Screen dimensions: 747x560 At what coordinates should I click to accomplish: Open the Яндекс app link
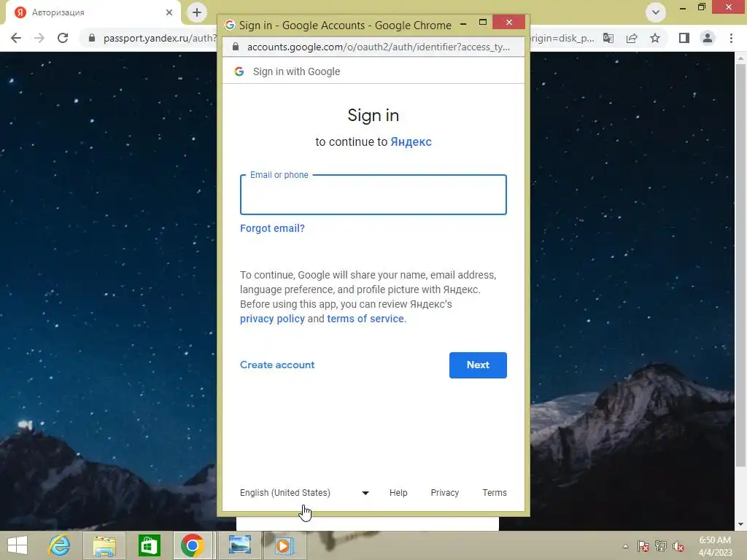pyautogui.click(x=411, y=142)
